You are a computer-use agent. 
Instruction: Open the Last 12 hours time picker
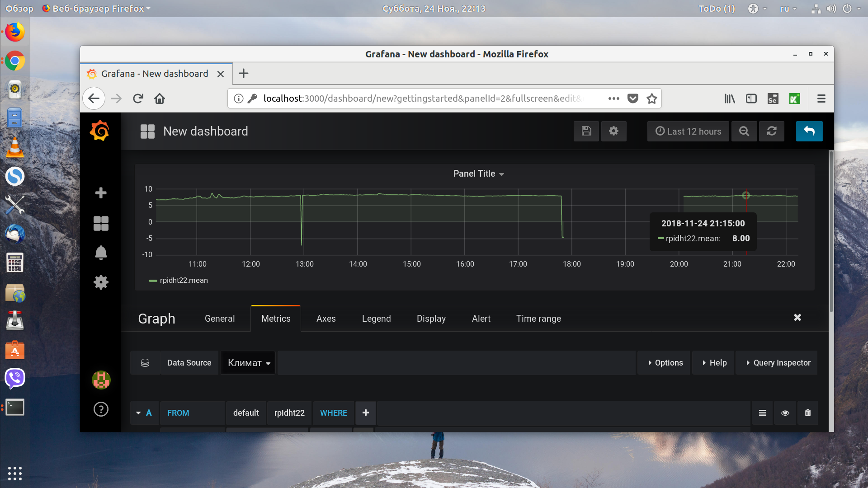(688, 131)
